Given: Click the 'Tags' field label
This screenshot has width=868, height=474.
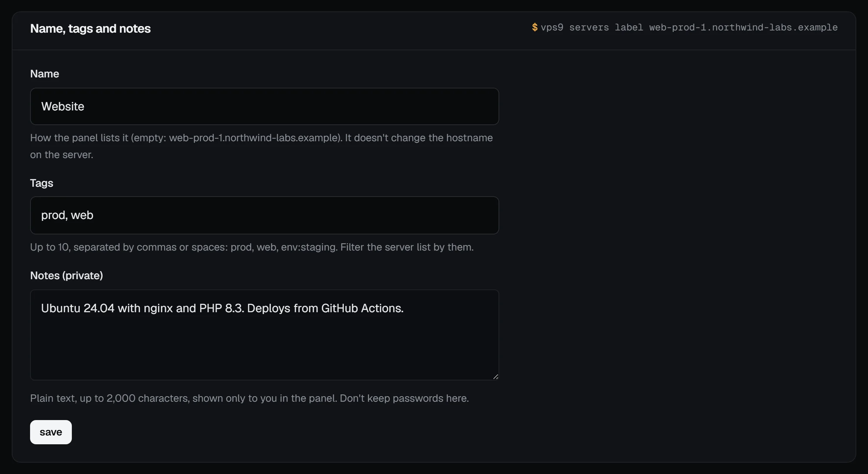Looking at the screenshot, I should [x=41, y=183].
